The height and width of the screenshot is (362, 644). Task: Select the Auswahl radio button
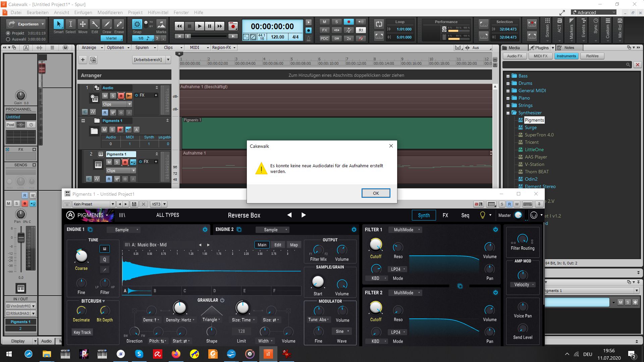click(x=8, y=39)
